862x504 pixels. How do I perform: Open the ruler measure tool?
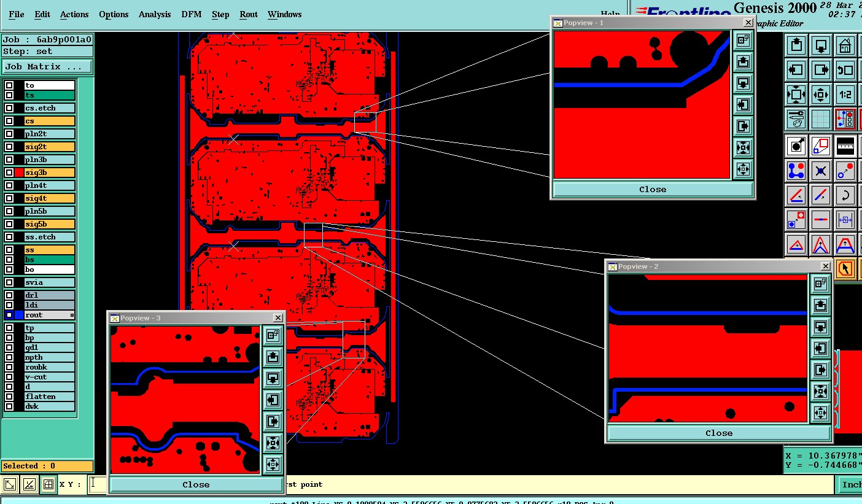(845, 146)
